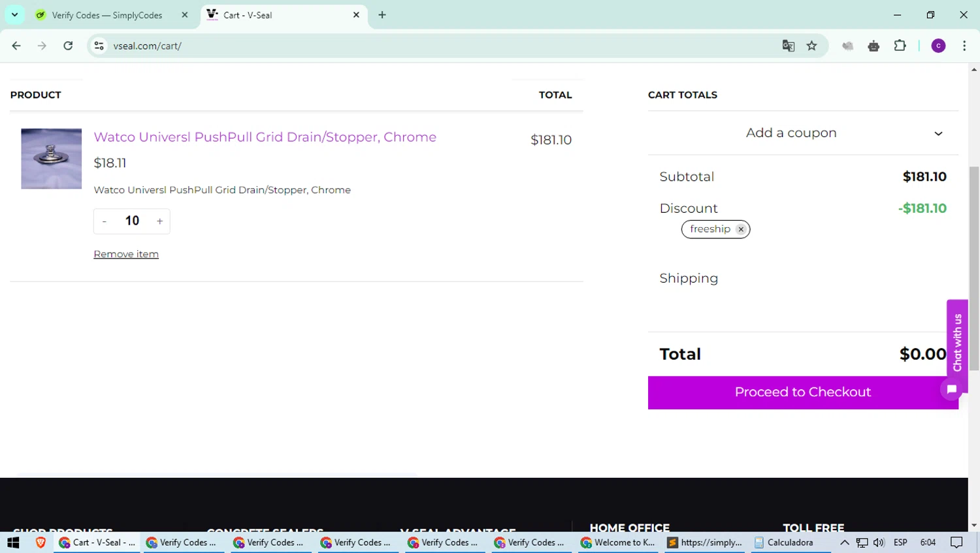Close the Cart - V-Seal tab

(x=356, y=15)
